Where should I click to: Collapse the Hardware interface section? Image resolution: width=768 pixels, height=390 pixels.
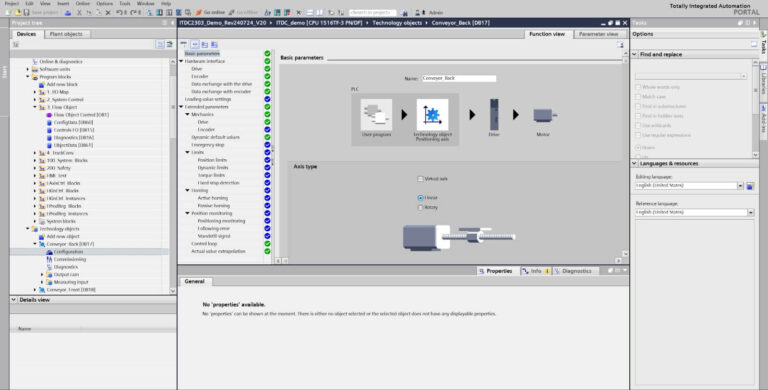point(181,61)
